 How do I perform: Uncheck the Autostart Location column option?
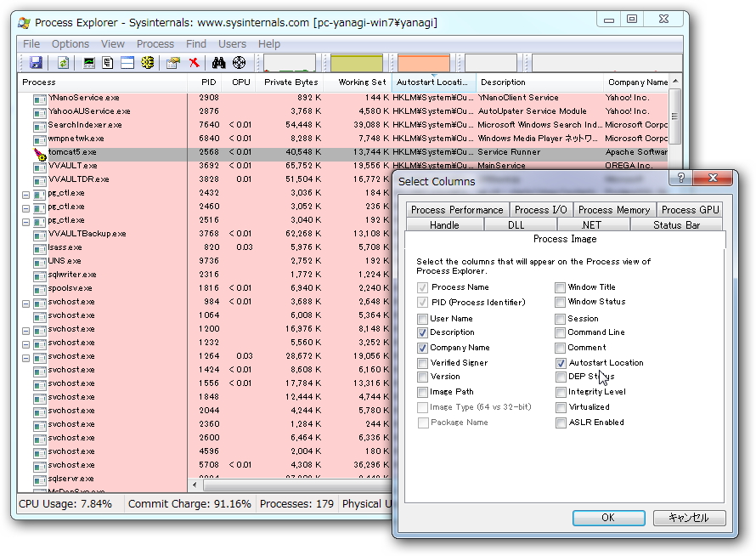click(x=561, y=362)
